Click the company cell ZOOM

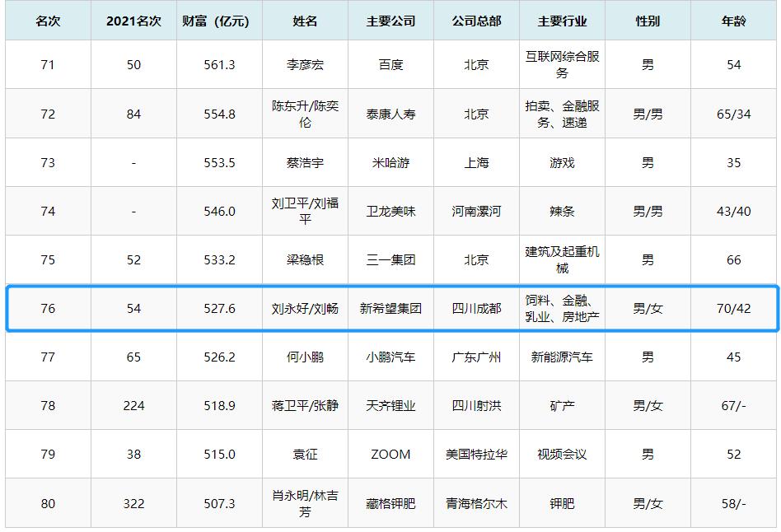pyautogui.click(x=390, y=455)
